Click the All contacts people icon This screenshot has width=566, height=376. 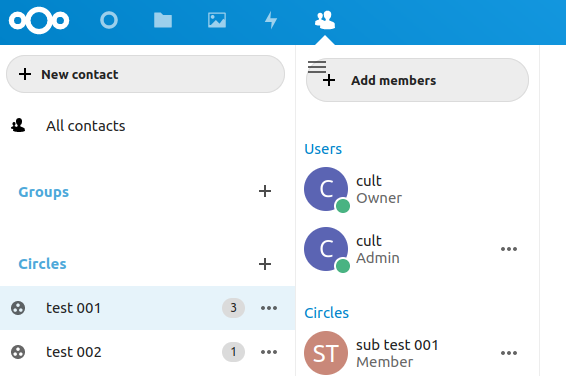pyautogui.click(x=18, y=126)
